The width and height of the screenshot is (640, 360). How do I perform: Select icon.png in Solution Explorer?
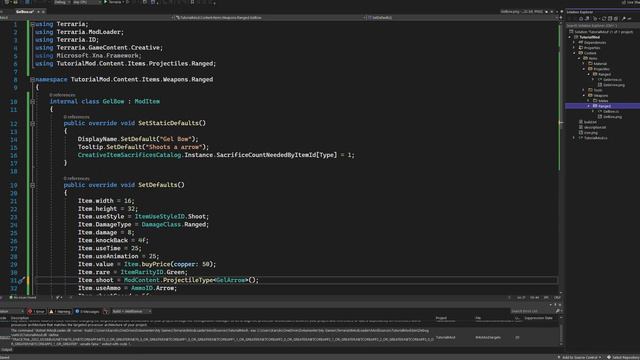click(x=588, y=133)
